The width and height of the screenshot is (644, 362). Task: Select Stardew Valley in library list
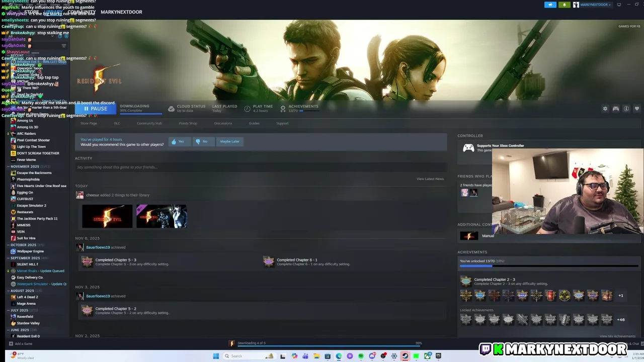tap(28, 323)
